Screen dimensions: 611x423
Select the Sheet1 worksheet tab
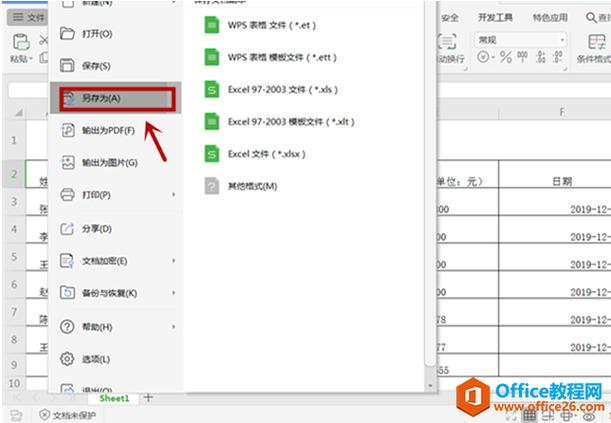[x=114, y=398]
